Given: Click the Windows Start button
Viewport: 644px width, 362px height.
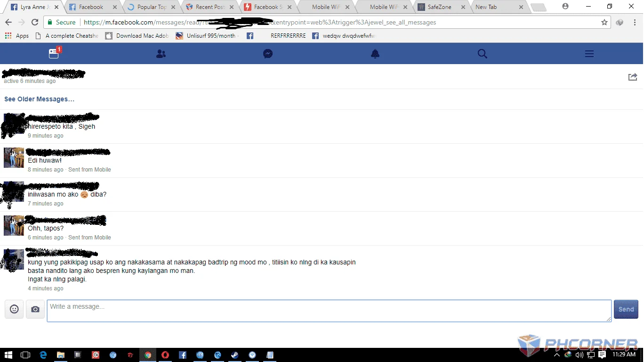Looking at the screenshot, I should coord(8,355).
